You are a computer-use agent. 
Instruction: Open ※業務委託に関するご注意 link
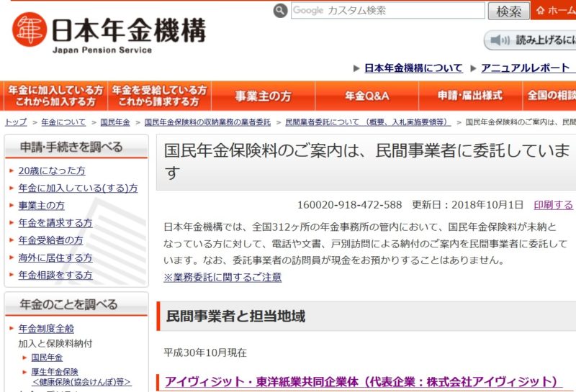click(x=222, y=277)
